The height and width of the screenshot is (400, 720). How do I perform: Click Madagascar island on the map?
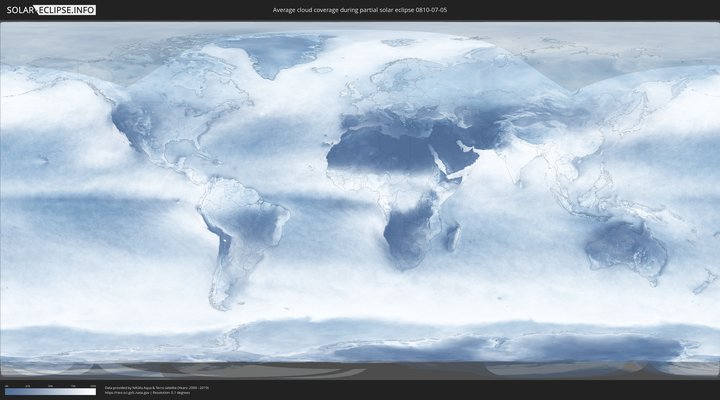coord(453,237)
